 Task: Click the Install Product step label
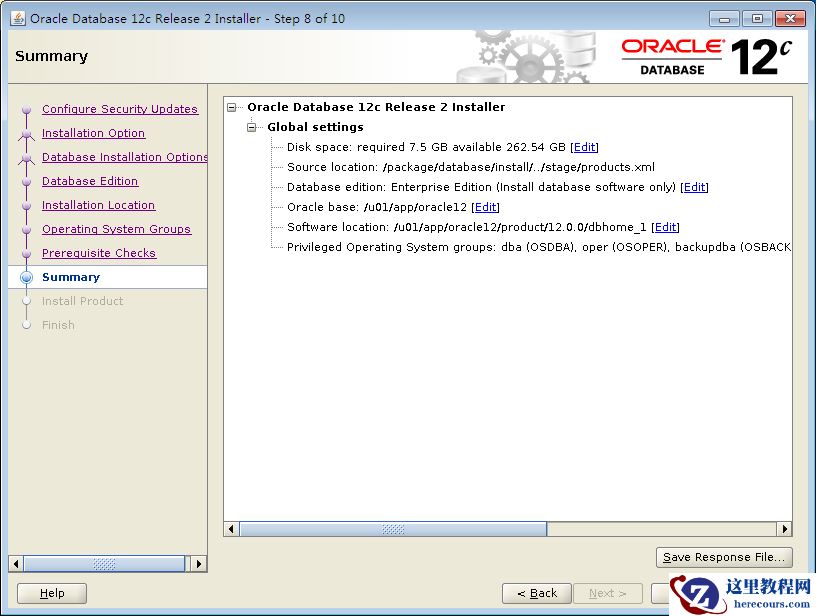(83, 301)
